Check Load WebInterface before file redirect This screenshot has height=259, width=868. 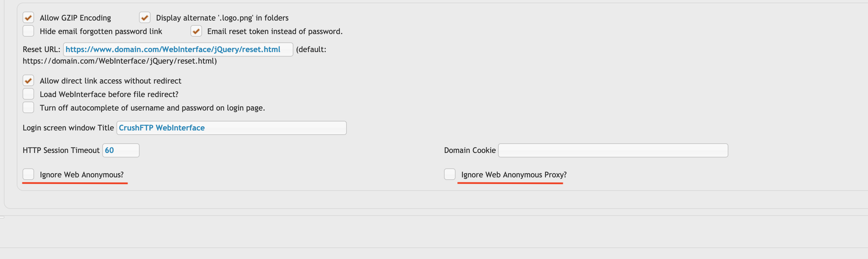click(x=28, y=94)
